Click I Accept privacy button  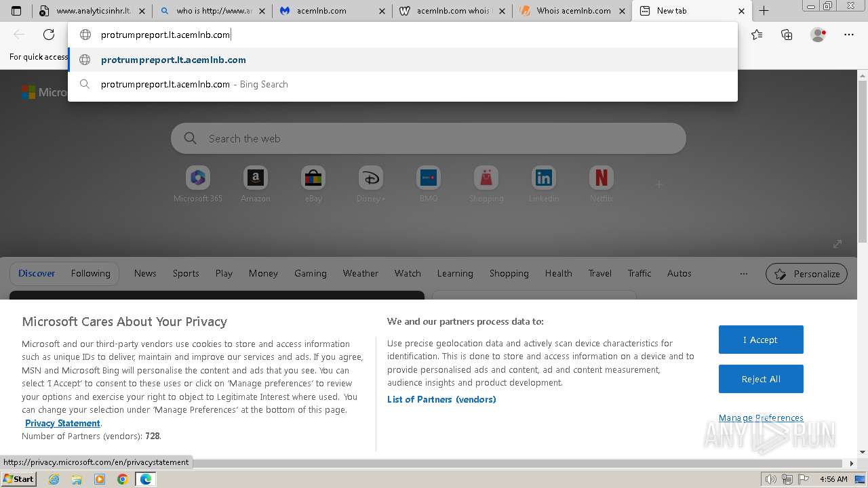coord(761,340)
